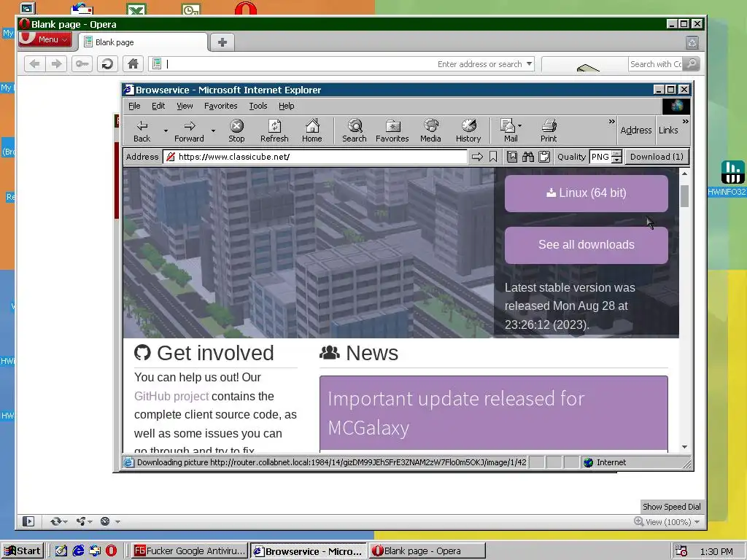This screenshot has width=747, height=560.
Task: Expand hidden IE toolbar buttons chevron
Action: 612,122
